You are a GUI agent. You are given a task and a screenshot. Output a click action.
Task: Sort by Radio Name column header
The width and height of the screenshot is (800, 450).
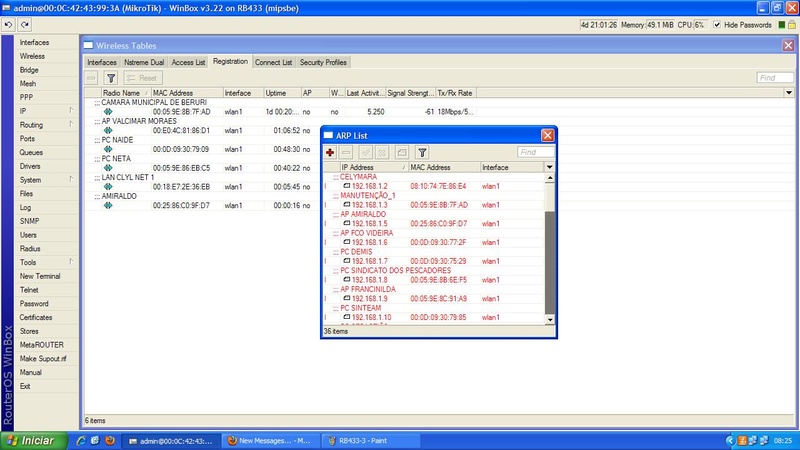click(126, 93)
